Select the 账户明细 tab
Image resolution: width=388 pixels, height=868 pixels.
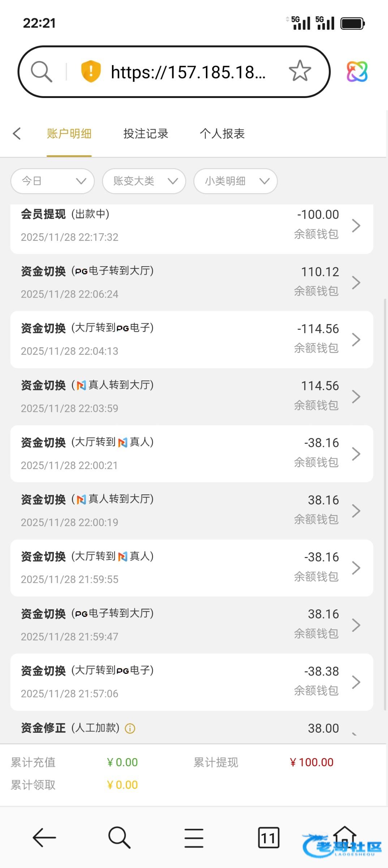pos(69,134)
